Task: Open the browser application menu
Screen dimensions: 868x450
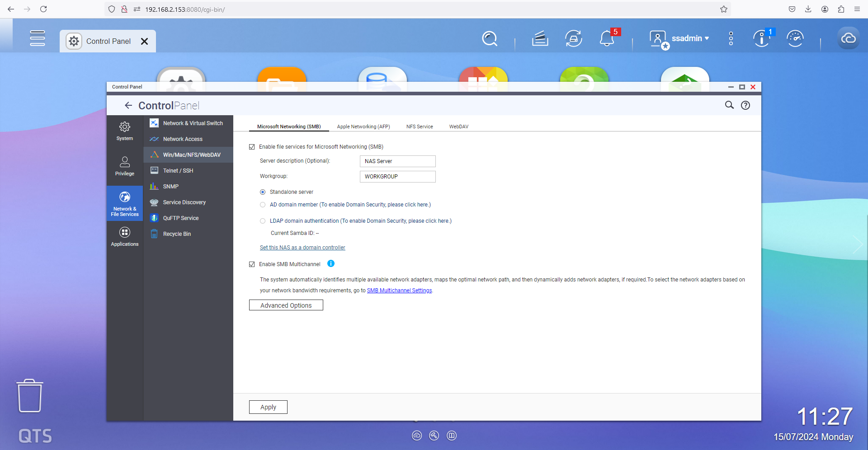Action: click(x=857, y=9)
